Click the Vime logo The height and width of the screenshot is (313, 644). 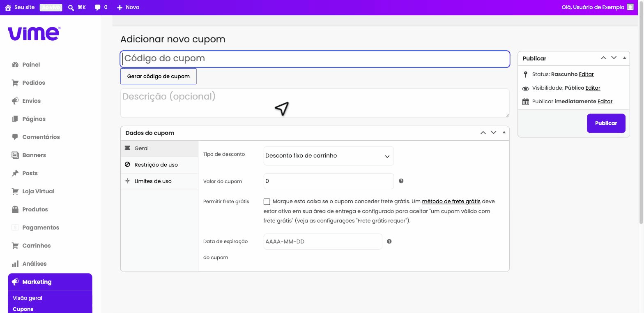coord(34,34)
